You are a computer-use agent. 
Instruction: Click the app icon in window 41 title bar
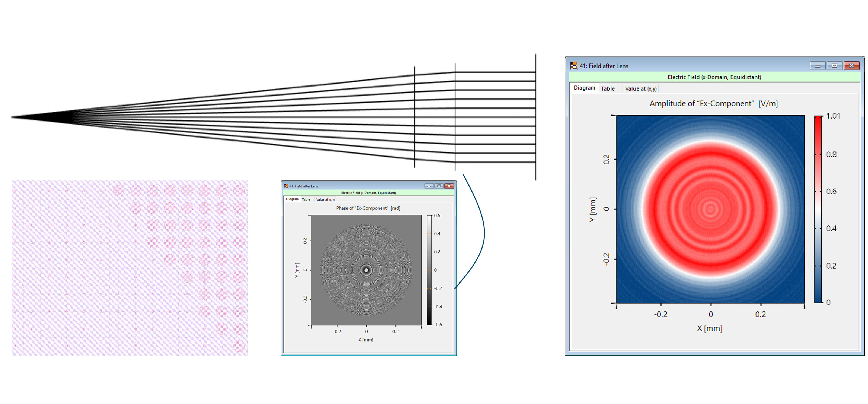(x=573, y=66)
